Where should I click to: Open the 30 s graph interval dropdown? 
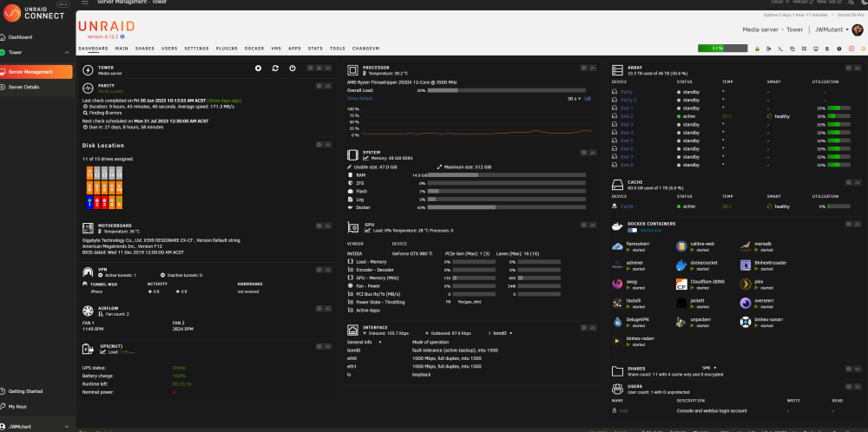[x=574, y=99]
